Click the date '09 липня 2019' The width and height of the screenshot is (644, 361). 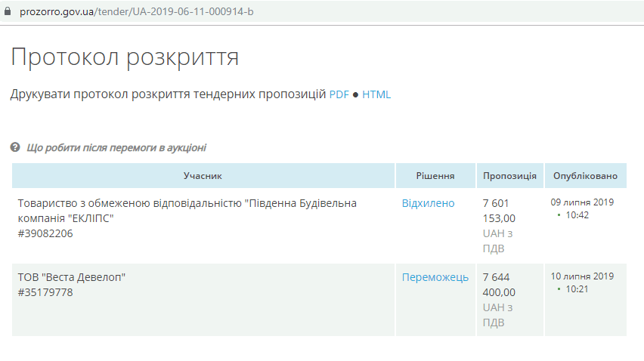click(x=582, y=202)
